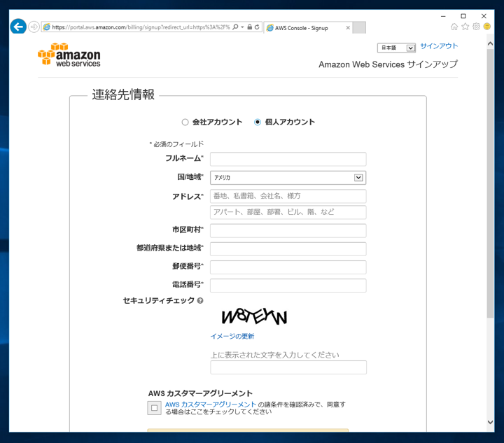Click the Amazon Web Services logo
Screen dimensions: 504x443
point(69,55)
